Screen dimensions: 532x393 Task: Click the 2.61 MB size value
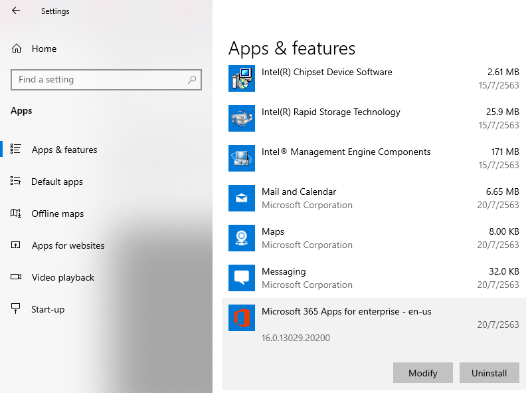point(503,72)
